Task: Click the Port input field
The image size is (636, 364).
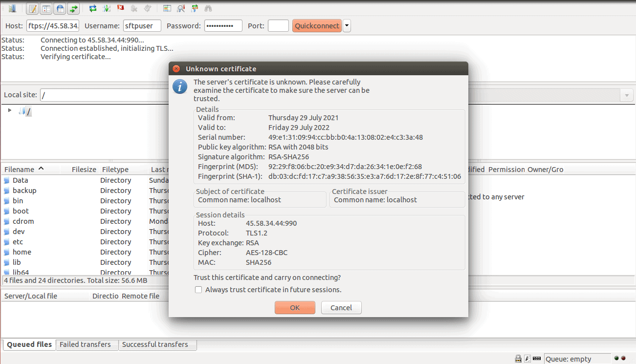Action: pos(278,26)
